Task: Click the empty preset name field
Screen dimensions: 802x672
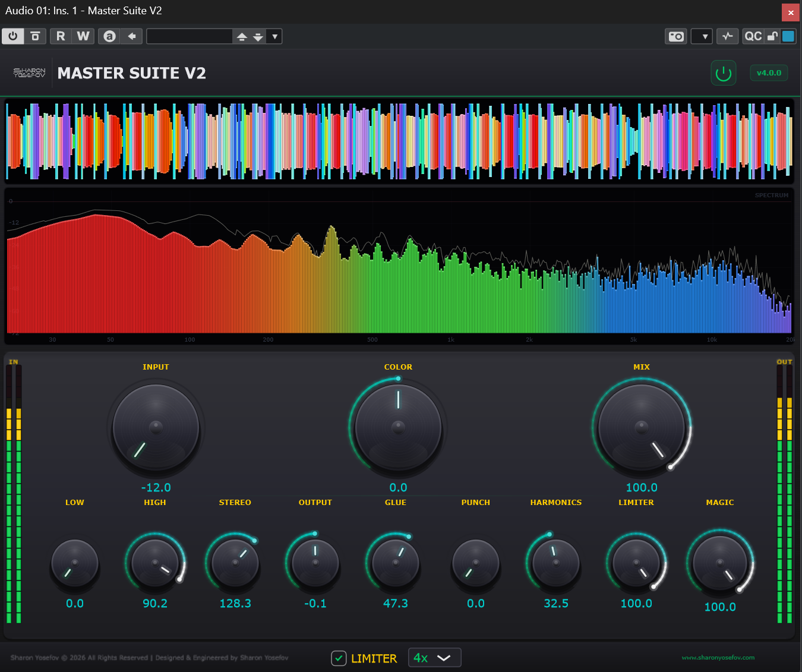Action: 189,36
